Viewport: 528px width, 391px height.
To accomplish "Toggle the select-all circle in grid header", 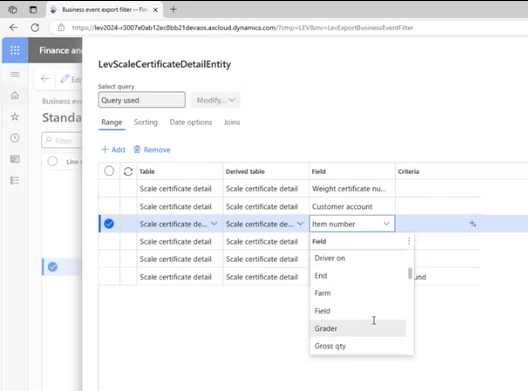I will pyautogui.click(x=109, y=171).
